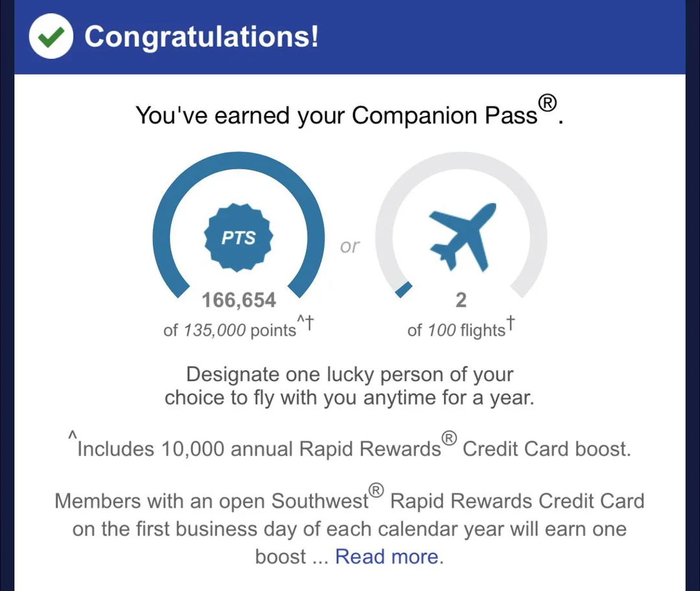Click the 166,654 points total
The height and width of the screenshot is (591, 700).
pyautogui.click(x=239, y=300)
